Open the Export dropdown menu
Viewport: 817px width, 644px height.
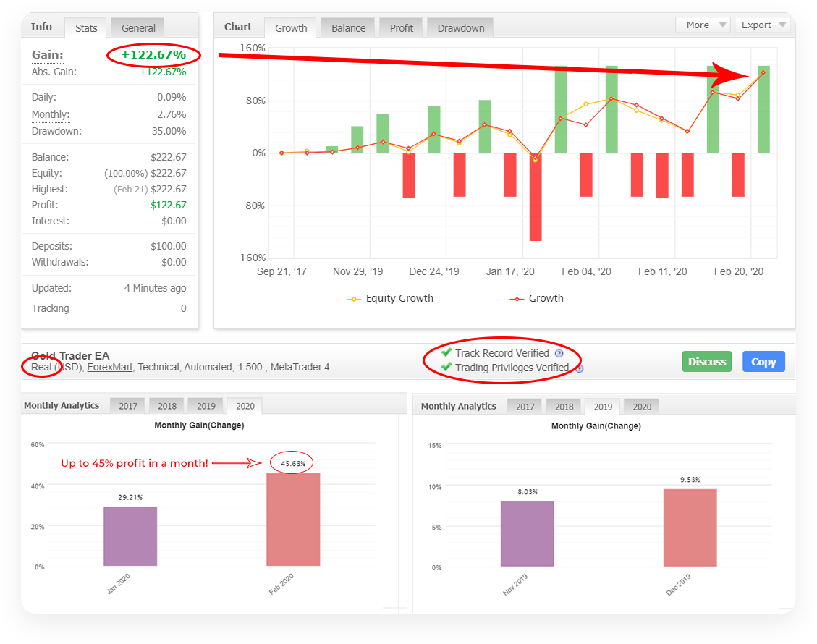(762, 25)
